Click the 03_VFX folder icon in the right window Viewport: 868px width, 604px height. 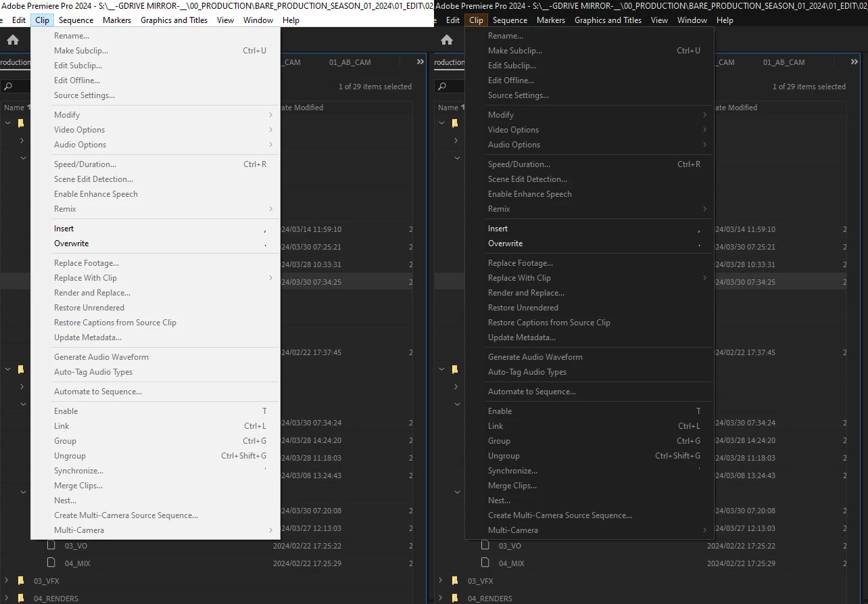[x=455, y=580]
